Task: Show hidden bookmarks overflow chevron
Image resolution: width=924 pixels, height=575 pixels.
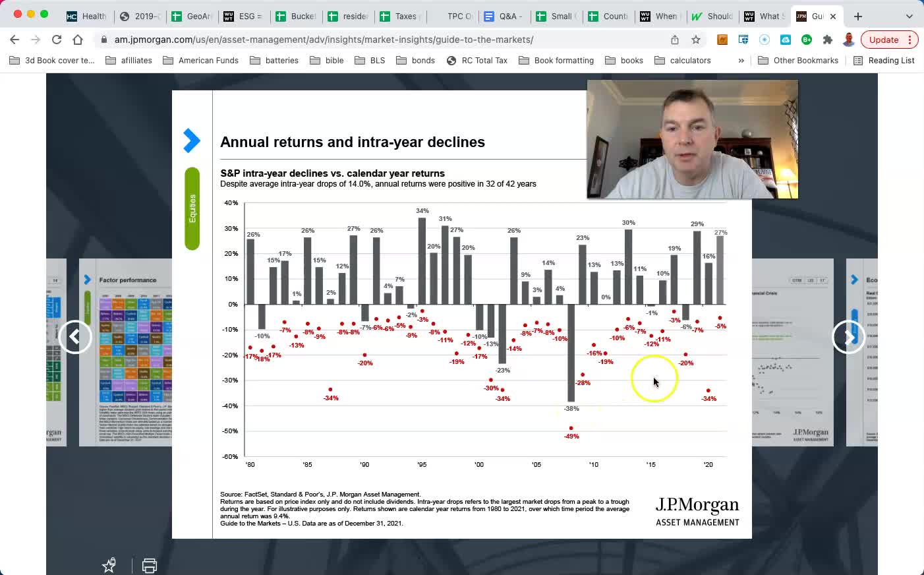Action: pos(741,60)
